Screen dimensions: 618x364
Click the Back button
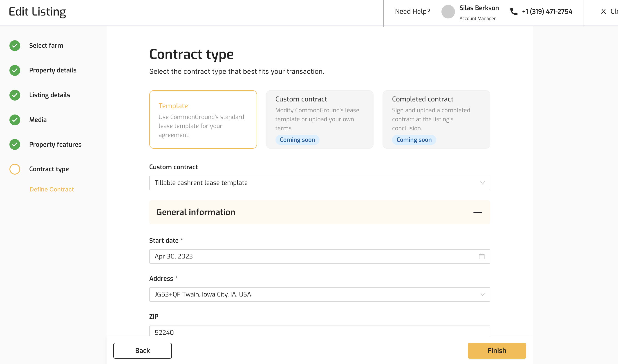point(142,351)
